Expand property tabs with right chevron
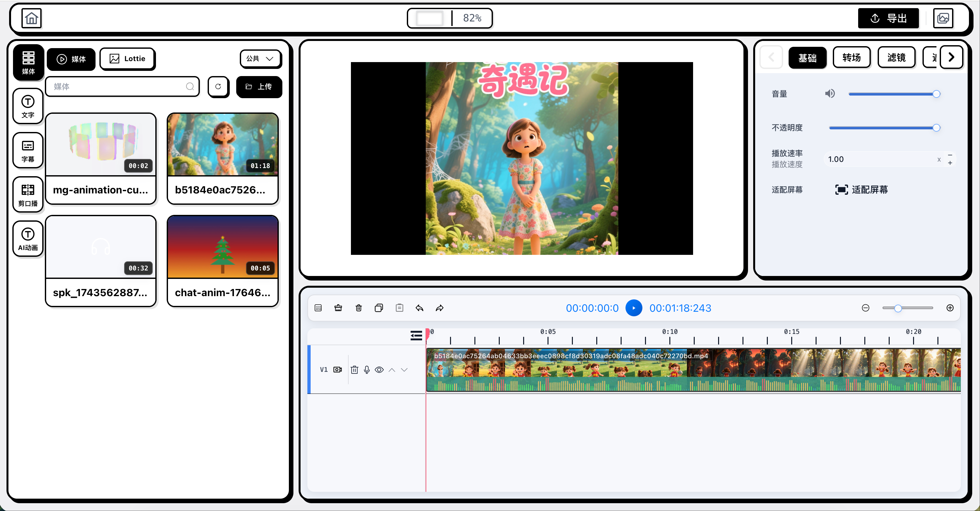The width and height of the screenshot is (980, 511). (951, 58)
